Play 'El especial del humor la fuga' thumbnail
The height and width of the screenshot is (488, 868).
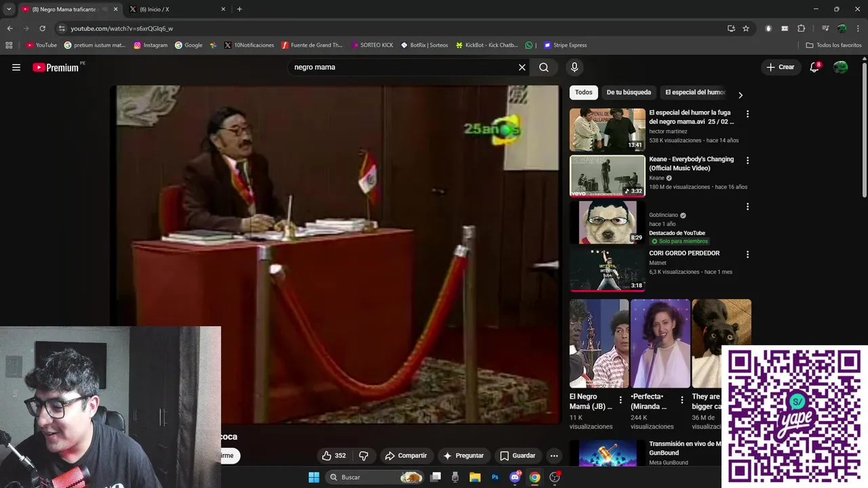607,129
